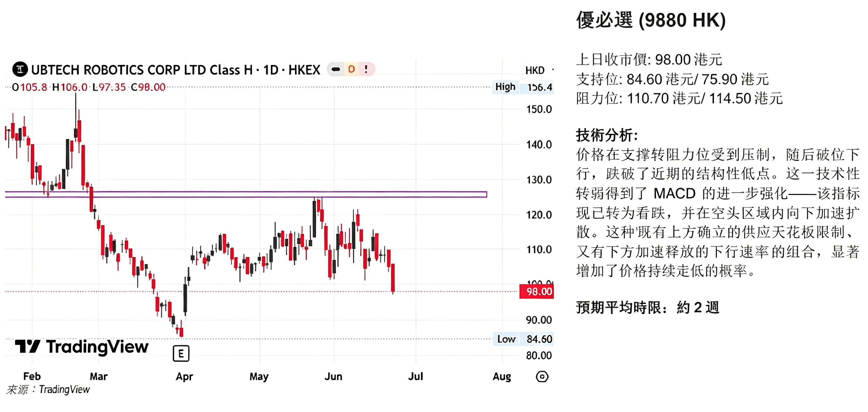Click the red exclamation warning badge
Screen dimensions: 868x412
[x=366, y=70]
